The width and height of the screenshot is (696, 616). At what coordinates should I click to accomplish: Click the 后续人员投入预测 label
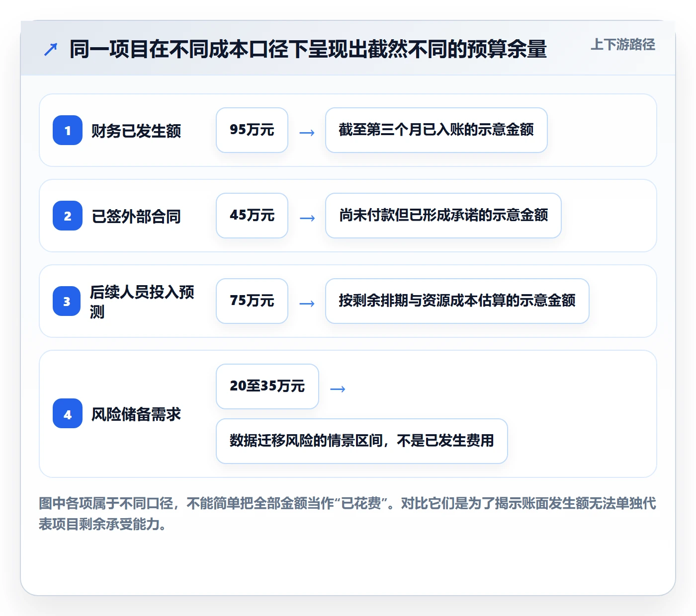(142, 302)
